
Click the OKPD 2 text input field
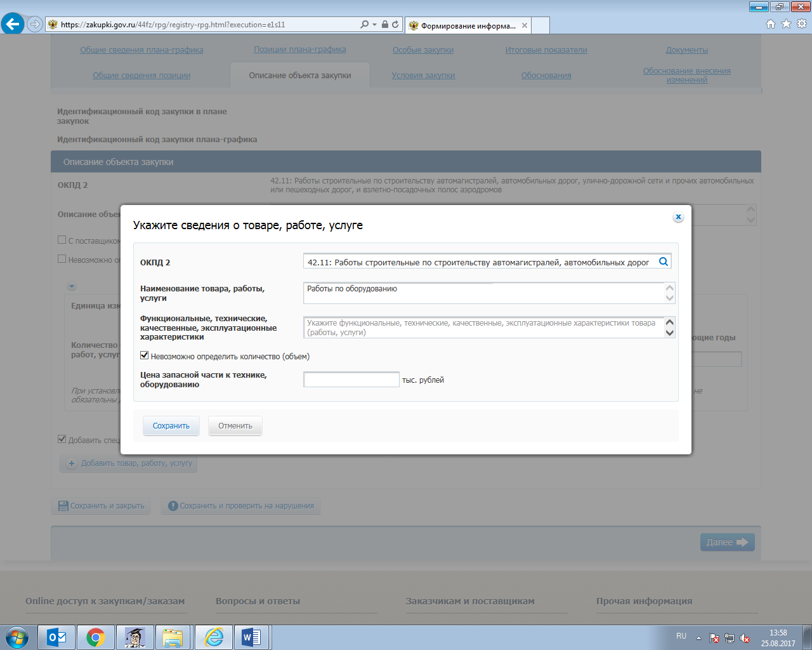[x=480, y=262]
